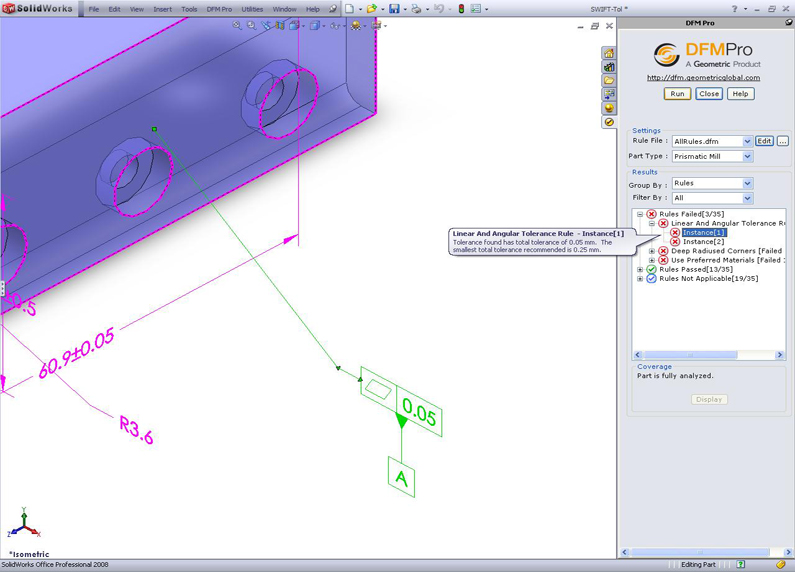Open the File Explorer folder tab icon
This screenshot has width=795, height=572.
[x=609, y=81]
